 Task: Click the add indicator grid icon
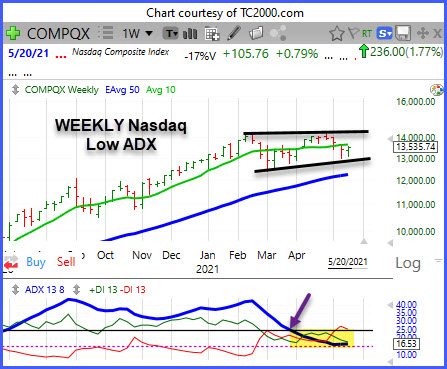point(212,34)
